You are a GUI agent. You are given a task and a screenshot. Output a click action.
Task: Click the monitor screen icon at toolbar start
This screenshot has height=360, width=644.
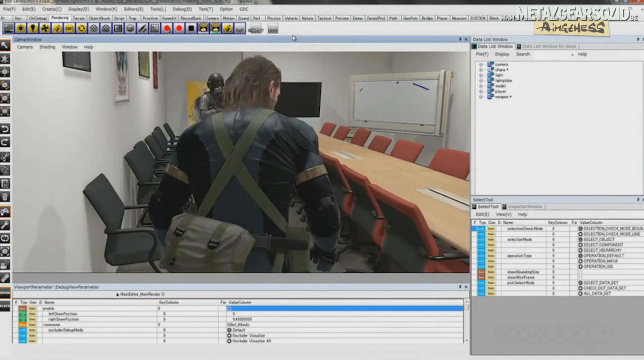(x=9, y=28)
